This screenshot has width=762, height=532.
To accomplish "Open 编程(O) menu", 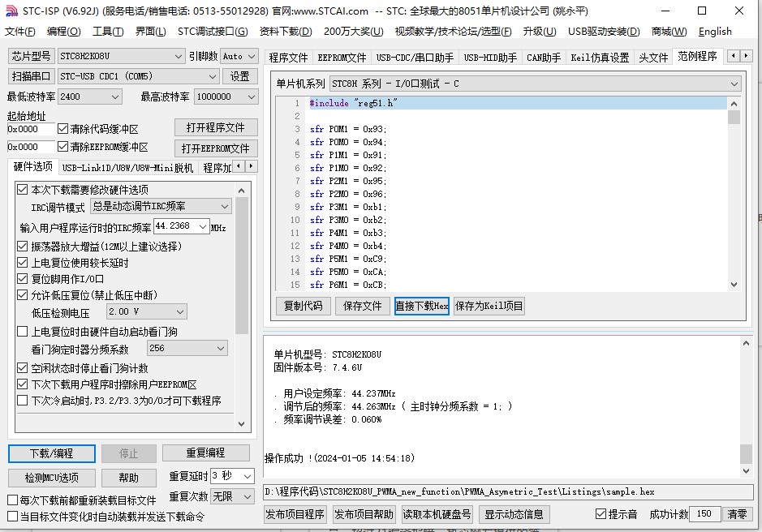I will 63,32.
